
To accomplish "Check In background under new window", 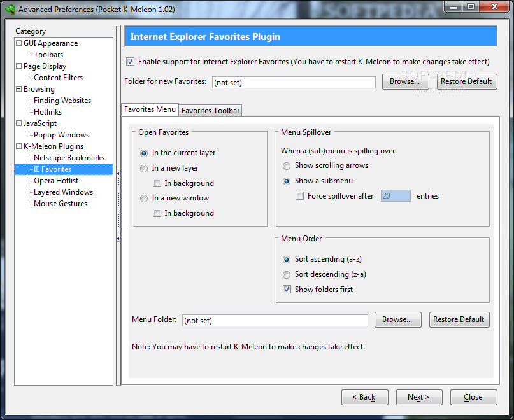I will tap(157, 213).
